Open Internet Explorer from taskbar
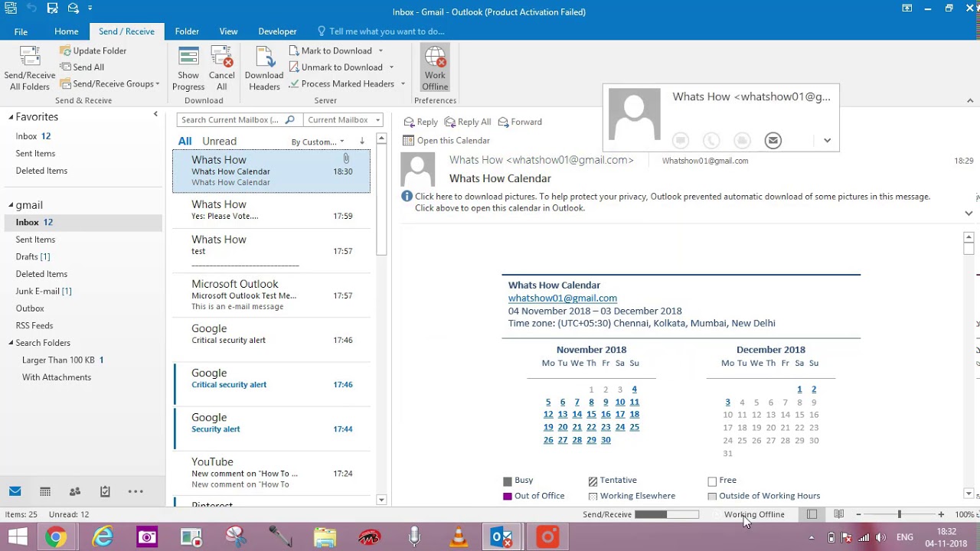Image resolution: width=980 pixels, height=551 pixels. 102,537
